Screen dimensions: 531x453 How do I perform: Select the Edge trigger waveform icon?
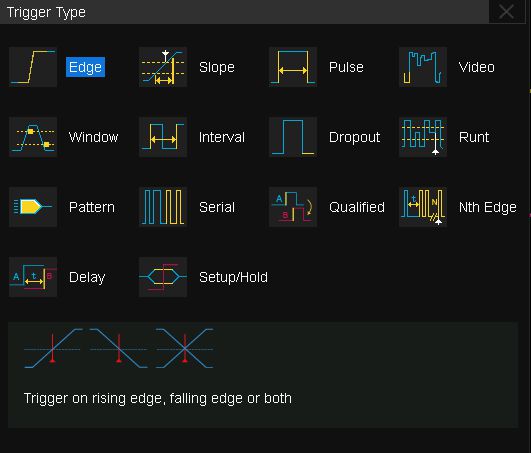(33, 67)
